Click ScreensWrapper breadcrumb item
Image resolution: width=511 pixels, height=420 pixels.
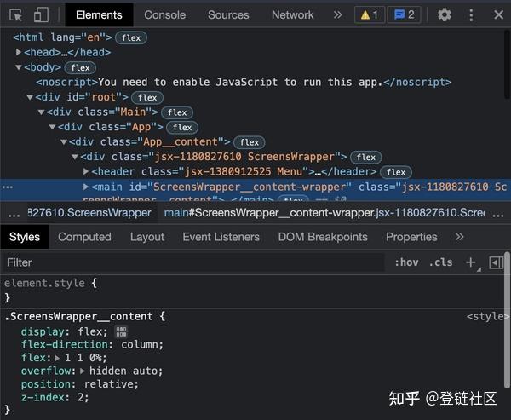pyautogui.click(x=89, y=213)
